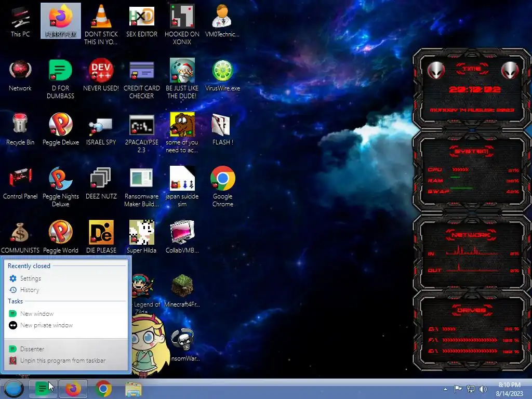The image size is (532, 399).
Task: Open Ransomware Maker Builder shortcut
Action: tap(141, 187)
